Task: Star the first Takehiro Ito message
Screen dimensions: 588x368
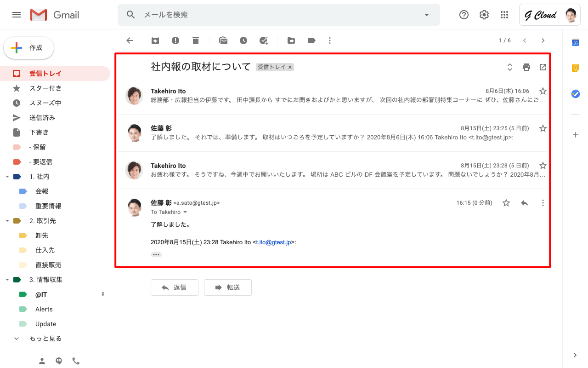Action: click(x=543, y=91)
